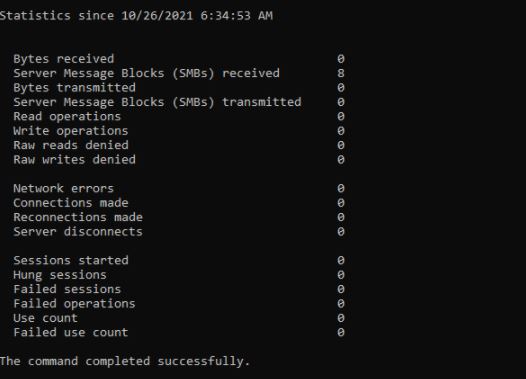Click the command completed successfully message
Screen dimensions: 526x379
(x=125, y=362)
